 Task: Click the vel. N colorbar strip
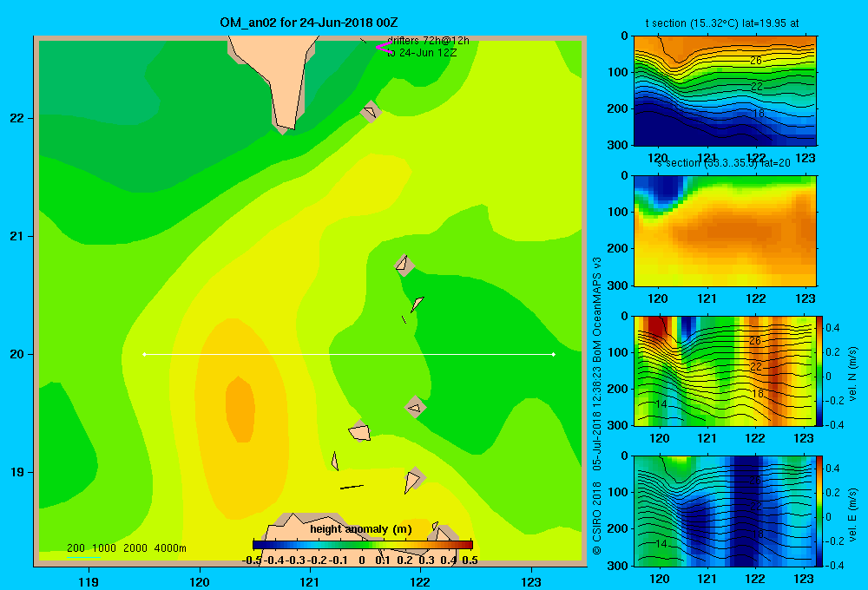(820, 370)
